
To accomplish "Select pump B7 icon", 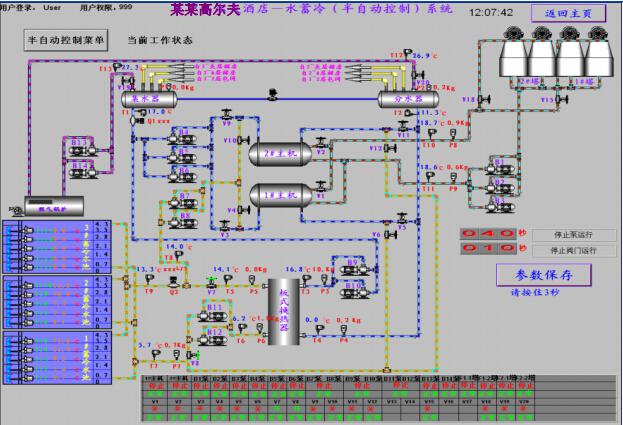I will click(183, 203).
